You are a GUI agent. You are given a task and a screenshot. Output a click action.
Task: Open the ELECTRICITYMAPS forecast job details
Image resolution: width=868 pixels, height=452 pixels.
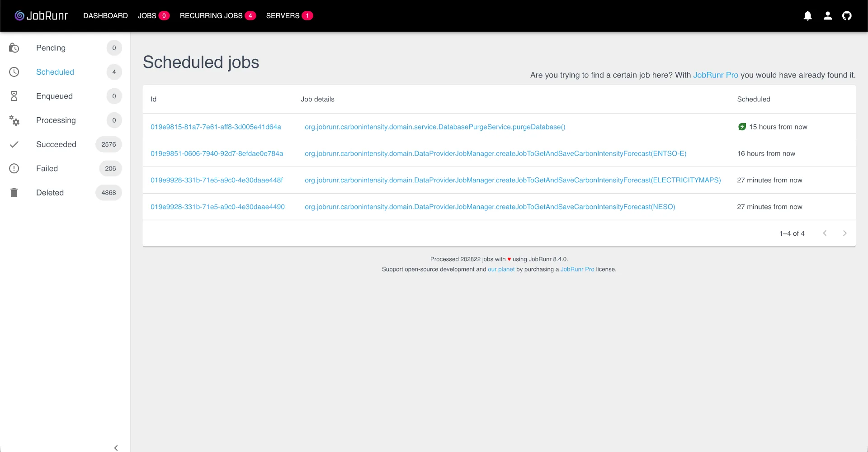[x=513, y=180]
